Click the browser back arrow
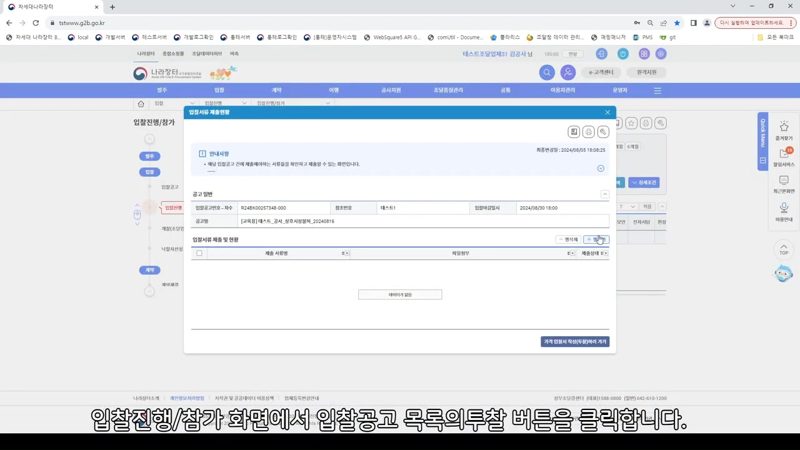This screenshot has width=800, height=450. tap(9, 23)
